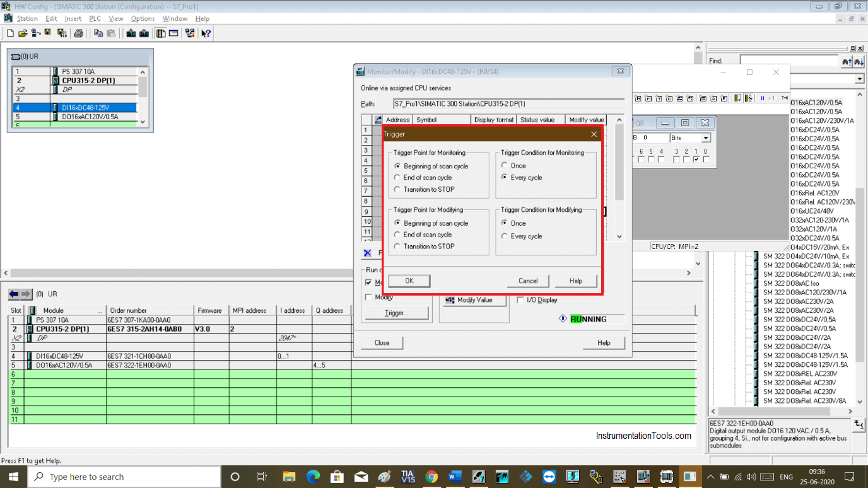Click the Save and Compile toolbar icon
Viewport: 868px width, 488px height.
[x=62, y=33]
